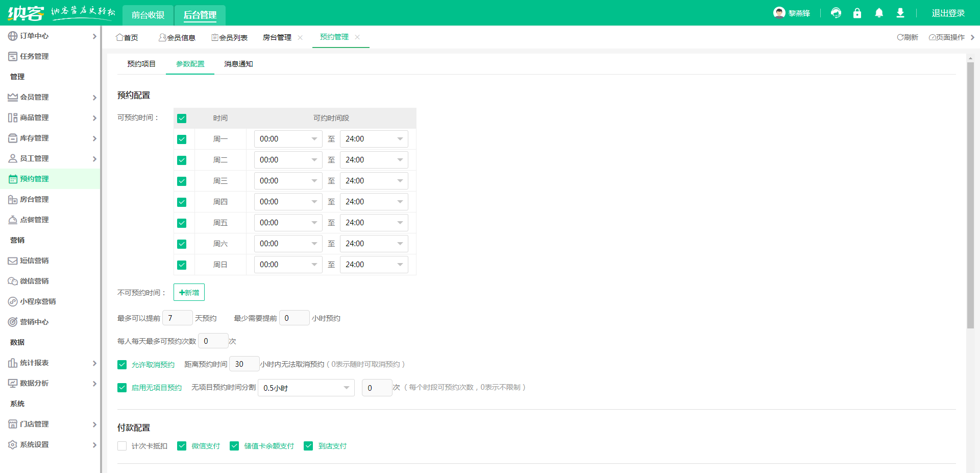Open the 房台管理 sidebar icon
The width and height of the screenshot is (980, 473).
point(12,199)
